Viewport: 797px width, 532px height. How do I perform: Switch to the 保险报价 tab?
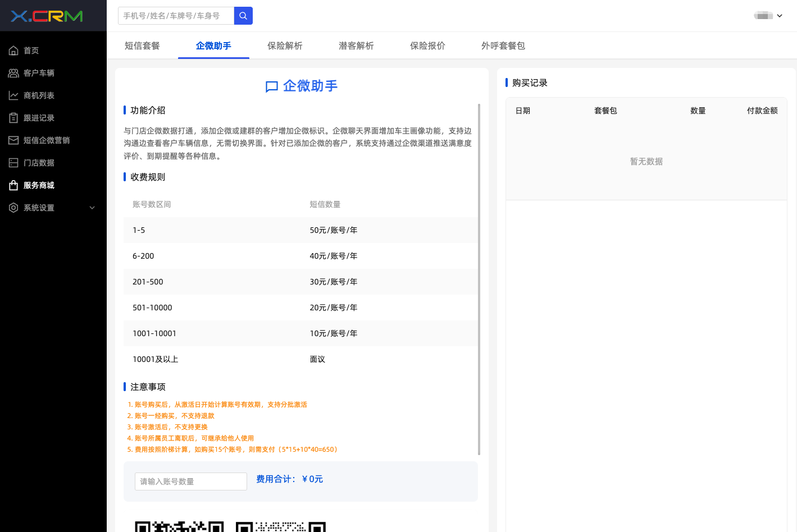click(427, 45)
